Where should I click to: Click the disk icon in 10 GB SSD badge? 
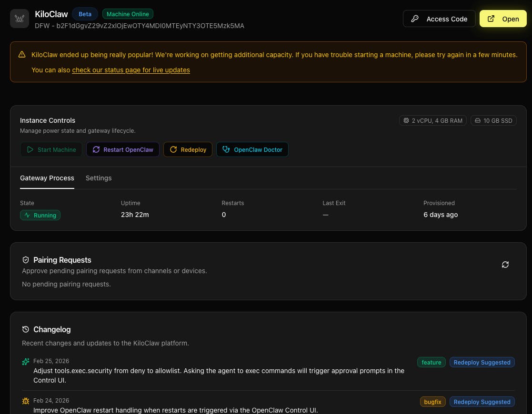click(x=477, y=120)
